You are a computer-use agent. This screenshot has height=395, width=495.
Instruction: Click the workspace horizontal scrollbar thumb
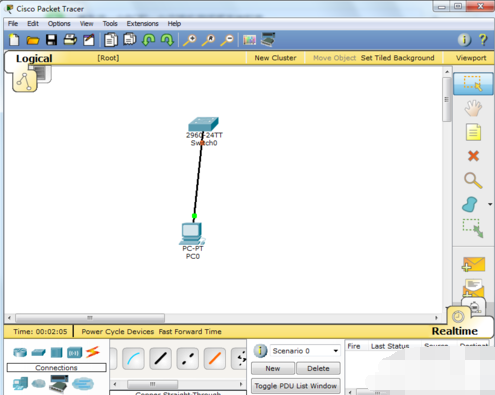(90, 318)
